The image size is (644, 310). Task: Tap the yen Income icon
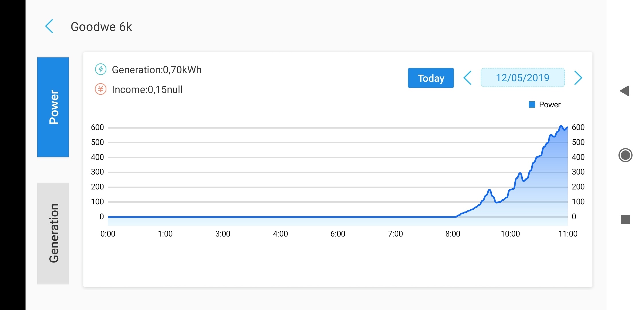click(x=101, y=89)
